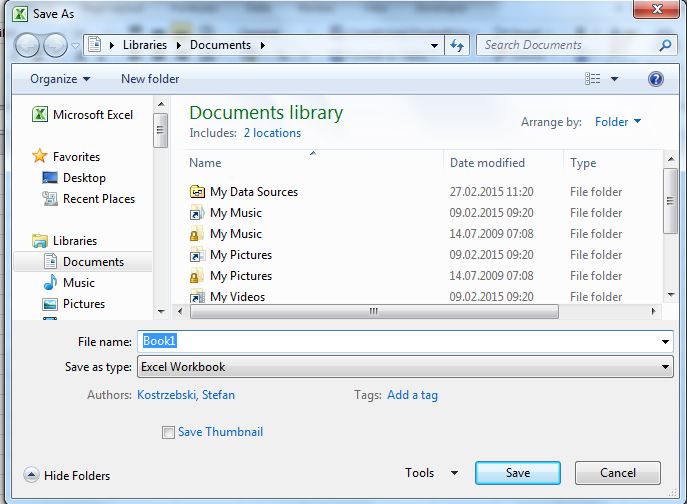Open the Music library
This screenshot has width=687, height=504.
tap(78, 283)
